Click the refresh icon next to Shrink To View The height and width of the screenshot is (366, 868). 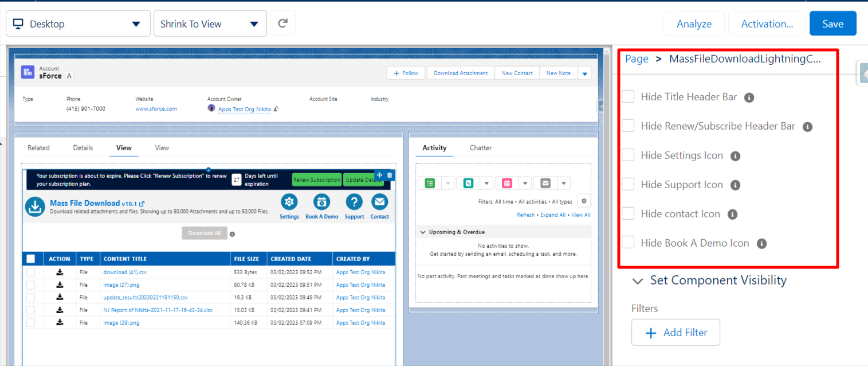[x=282, y=24]
